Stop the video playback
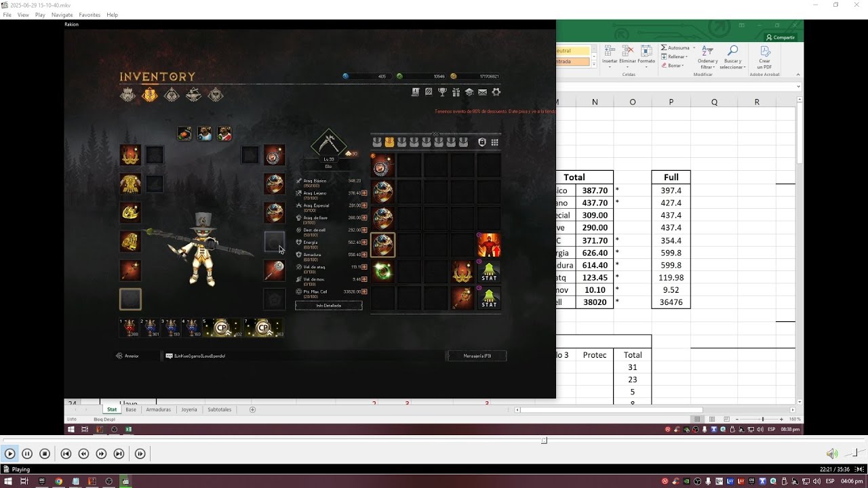This screenshot has height=488, width=868. click(x=45, y=453)
